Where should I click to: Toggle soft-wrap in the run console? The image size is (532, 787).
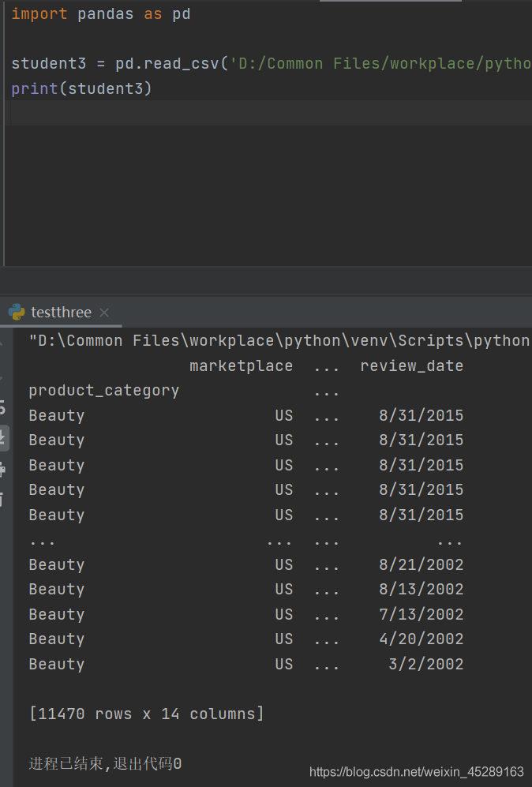pyautogui.click(x=3, y=408)
